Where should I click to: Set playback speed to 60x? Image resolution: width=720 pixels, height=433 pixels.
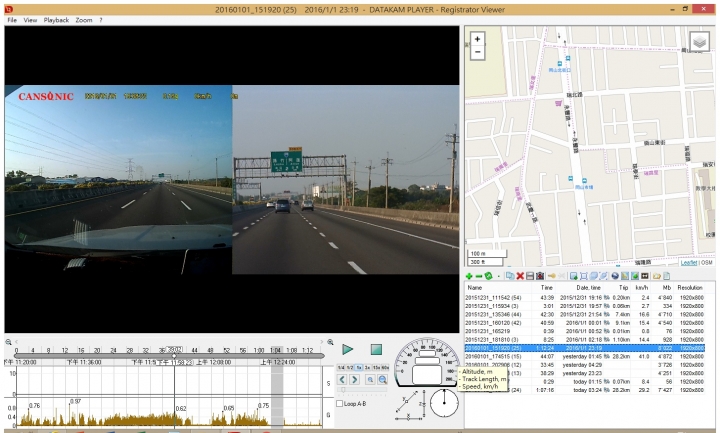(x=385, y=368)
